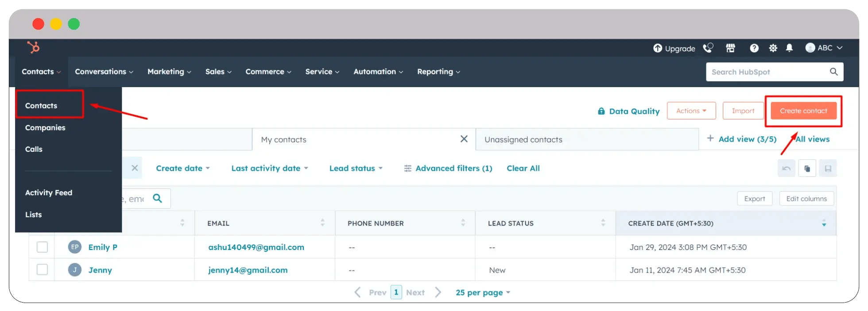Open the Actions dropdown button
The image size is (868, 311).
click(x=691, y=111)
